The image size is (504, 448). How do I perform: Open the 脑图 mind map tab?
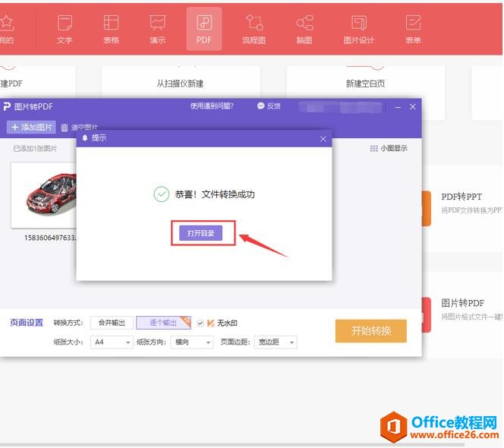pos(304,29)
